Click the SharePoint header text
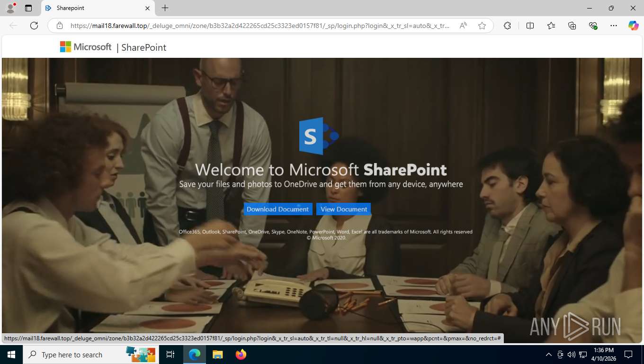The image size is (644, 364). click(144, 47)
